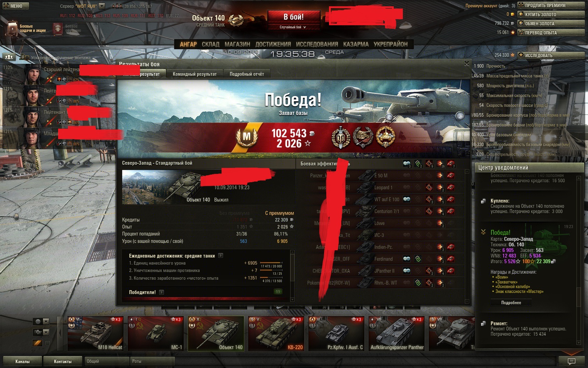Switch to Командный результат tab
Image resolution: width=588 pixels, height=368 pixels.
point(195,74)
